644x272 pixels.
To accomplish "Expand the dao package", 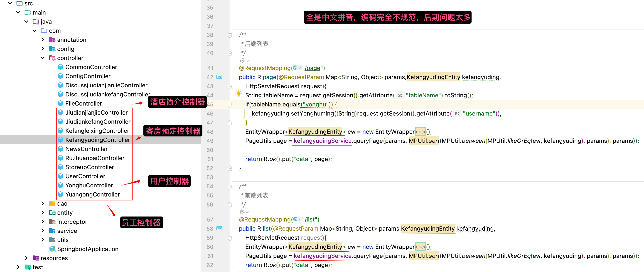I will [x=43, y=203].
